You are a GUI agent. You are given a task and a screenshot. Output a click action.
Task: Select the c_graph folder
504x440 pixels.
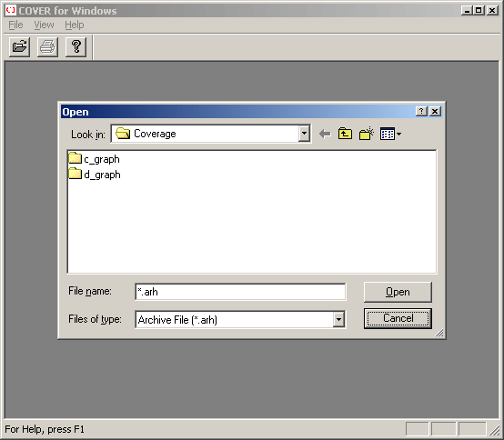pyautogui.click(x=95, y=159)
